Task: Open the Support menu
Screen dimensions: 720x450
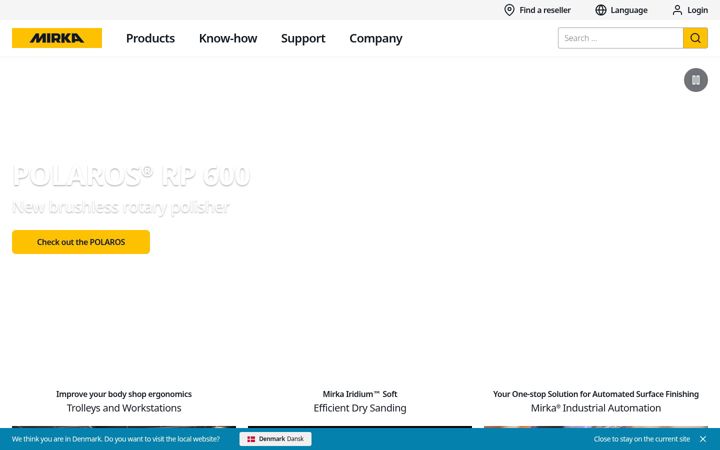Action: (x=303, y=38)
